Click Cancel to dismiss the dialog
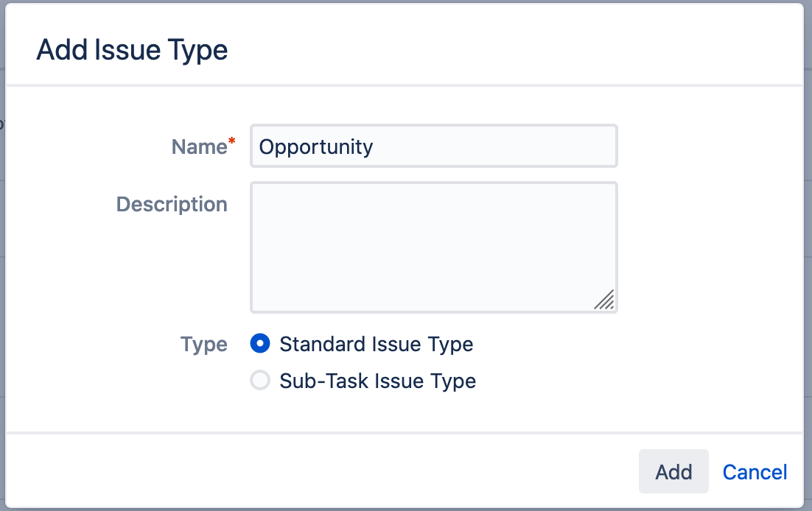 coord(755,471)
